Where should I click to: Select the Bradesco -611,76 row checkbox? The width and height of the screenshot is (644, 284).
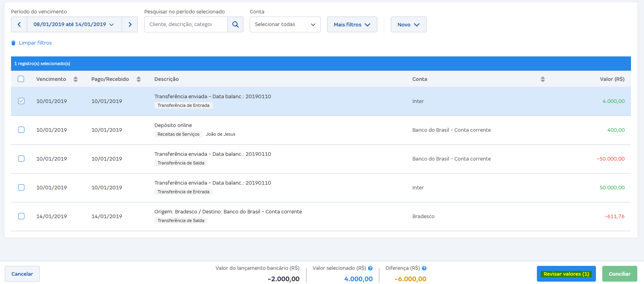click(x=21, y=216)
